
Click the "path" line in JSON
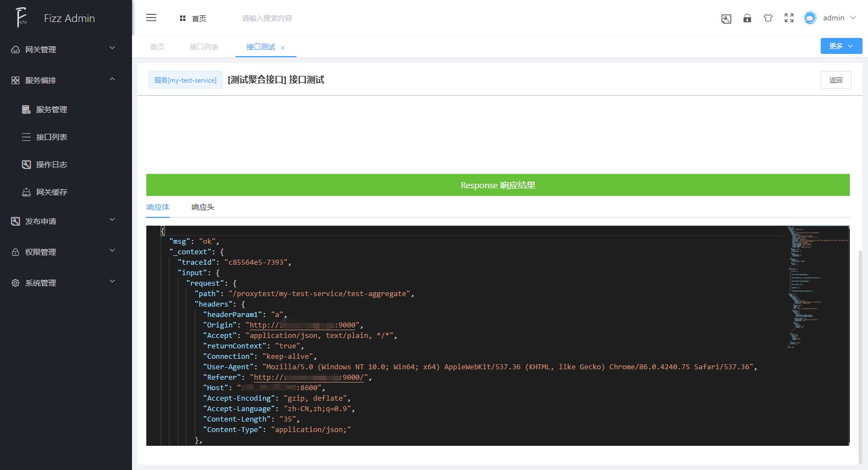pyautogui.click(x=304, y=294)
